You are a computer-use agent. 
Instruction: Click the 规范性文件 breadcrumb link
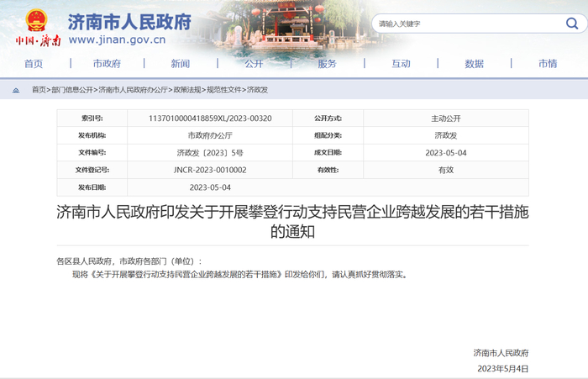(224, 90)
